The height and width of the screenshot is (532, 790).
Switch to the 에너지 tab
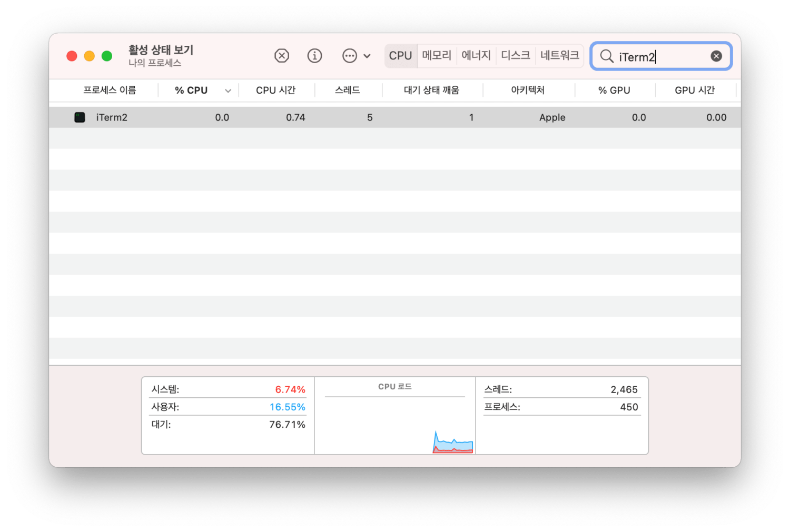[476, 56]
